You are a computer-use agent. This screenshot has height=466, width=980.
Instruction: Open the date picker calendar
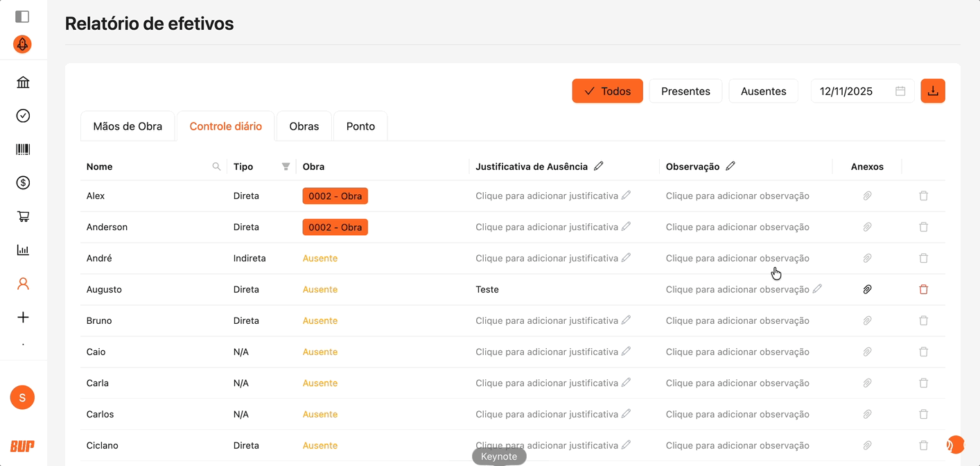(x=900, y=91)
